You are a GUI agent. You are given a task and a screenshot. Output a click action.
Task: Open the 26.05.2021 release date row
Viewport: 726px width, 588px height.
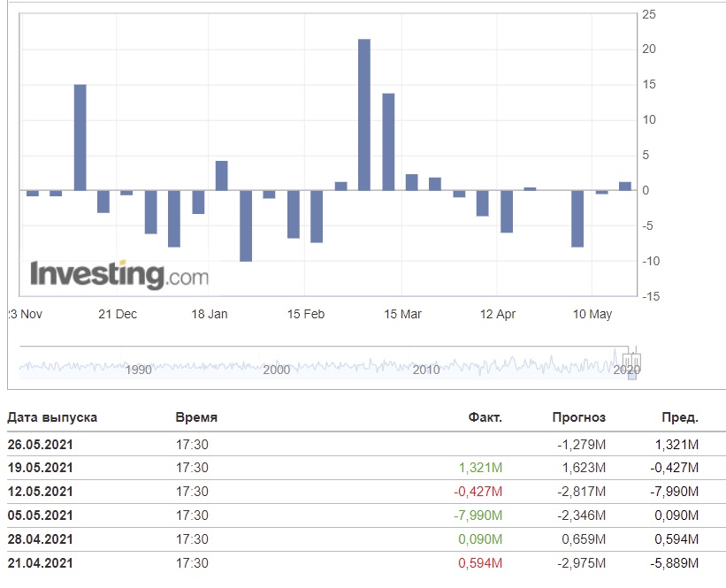[41, 444]
